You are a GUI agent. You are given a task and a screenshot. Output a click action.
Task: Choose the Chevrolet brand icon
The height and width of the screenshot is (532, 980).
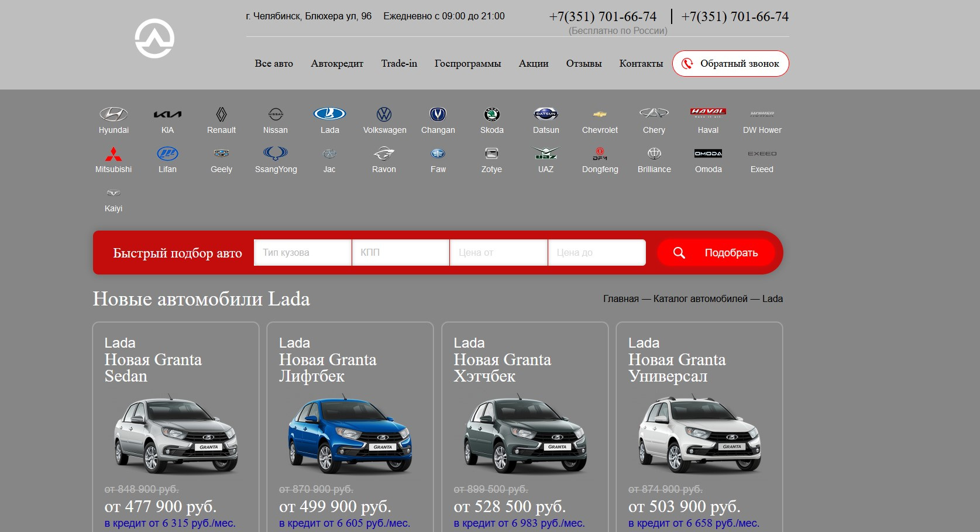click(x=600, y=114)
